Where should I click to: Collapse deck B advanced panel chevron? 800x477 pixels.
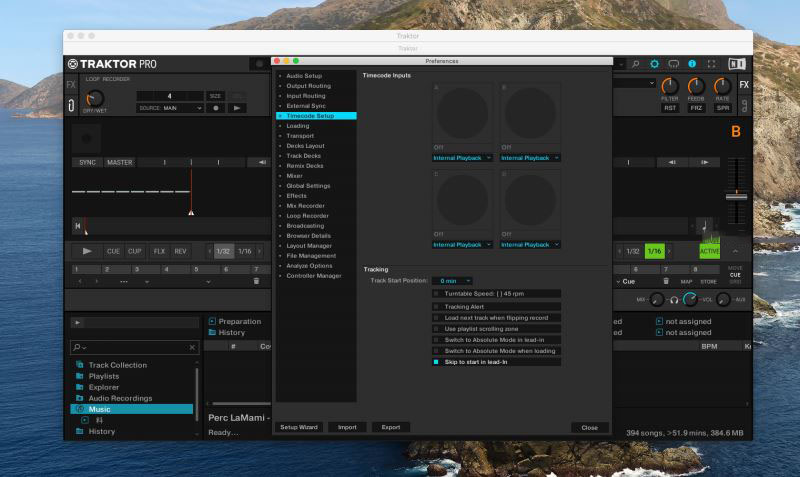click(735, 251)
